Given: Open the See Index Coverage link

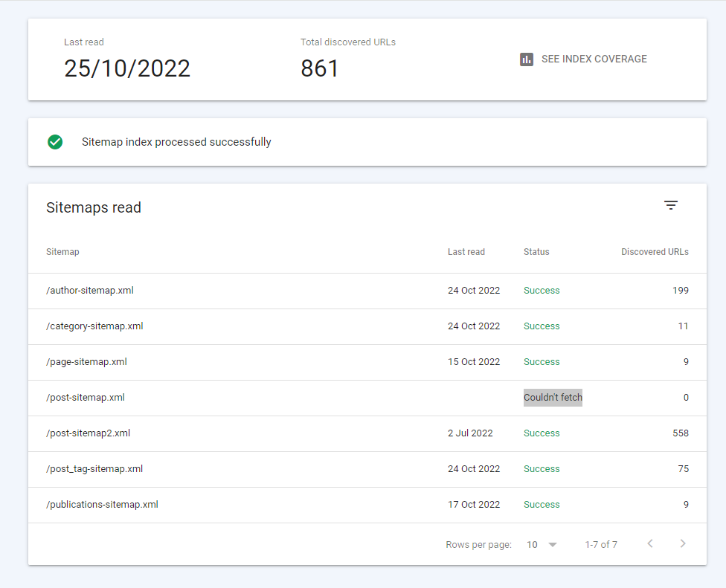Looking at the screenshot, I should [x=594, y=59].
